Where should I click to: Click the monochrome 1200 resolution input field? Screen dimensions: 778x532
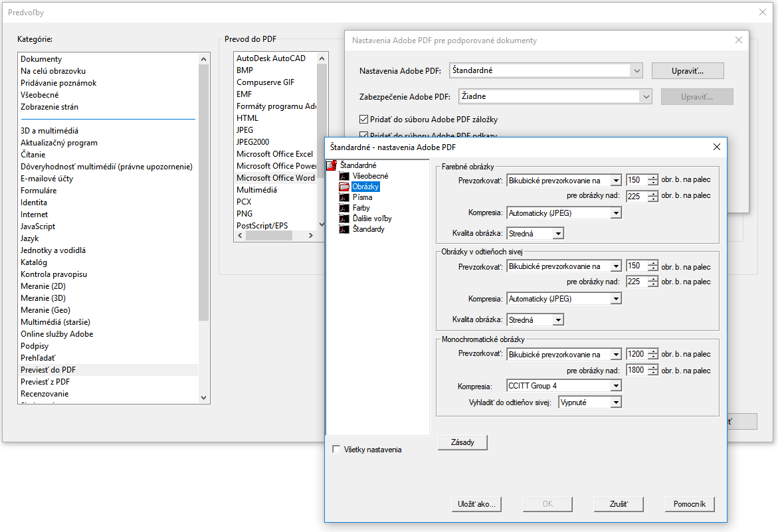tap(635, 355)
